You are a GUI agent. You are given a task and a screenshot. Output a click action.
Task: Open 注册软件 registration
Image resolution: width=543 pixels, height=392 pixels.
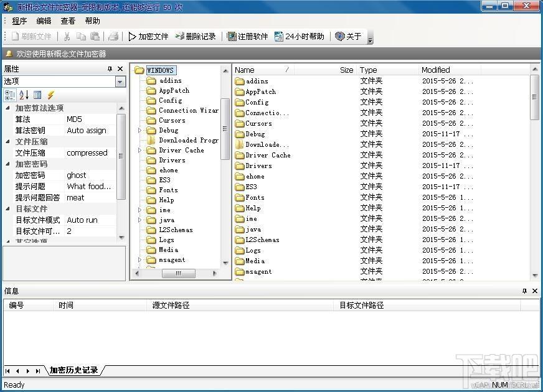248,36
